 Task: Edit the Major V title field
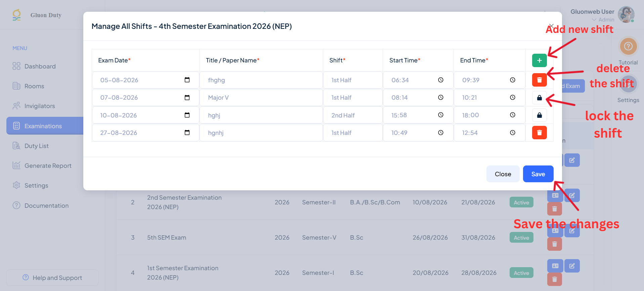click(261, 98)
